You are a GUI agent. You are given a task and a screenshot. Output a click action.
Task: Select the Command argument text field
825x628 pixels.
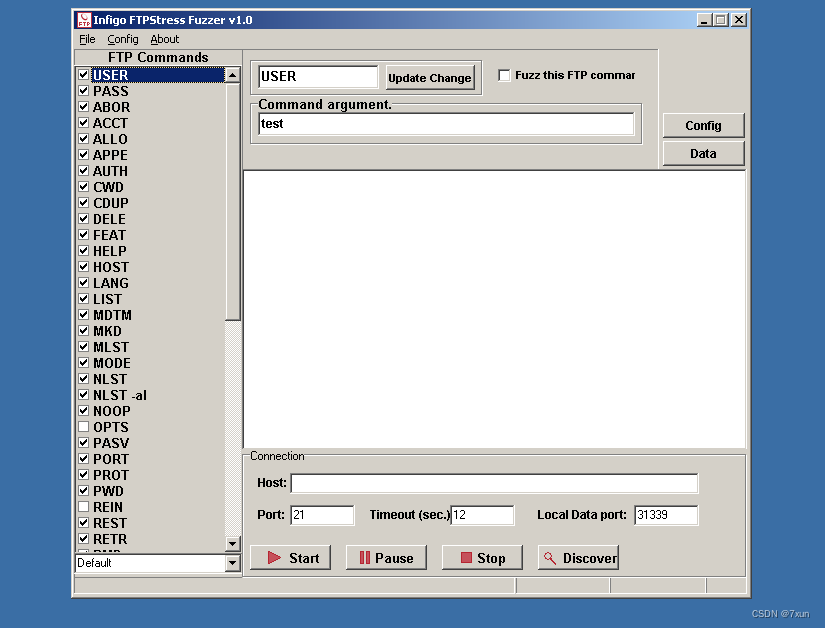click(x=446, y=124)
